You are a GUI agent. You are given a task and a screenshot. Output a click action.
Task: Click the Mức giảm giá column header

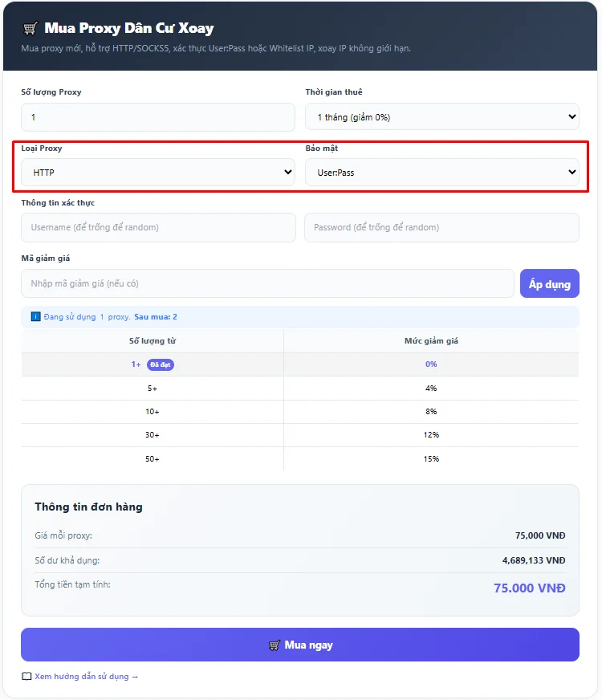tap(431, 341)
